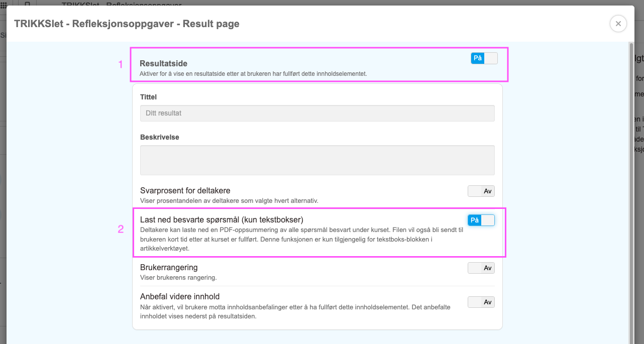Click description 'Viser prosentandelen av deltakere som valgte hvert alternativ.'
The image size is (644, 344).
[230, 200]
